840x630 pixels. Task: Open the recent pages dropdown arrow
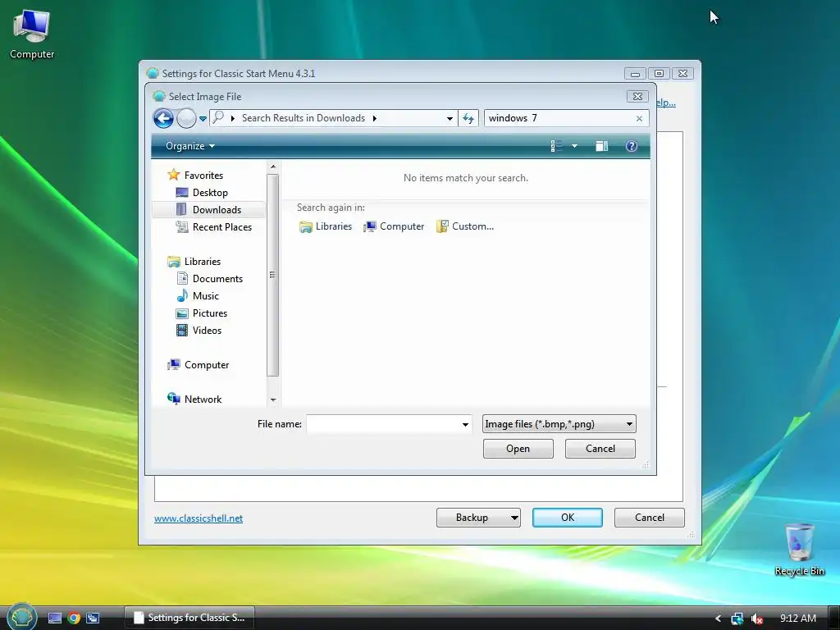203,119
